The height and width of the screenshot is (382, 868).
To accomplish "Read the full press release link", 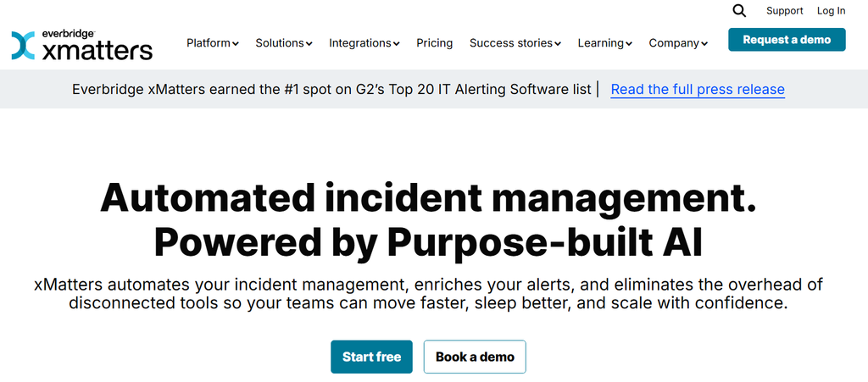I will click(698, 90).
